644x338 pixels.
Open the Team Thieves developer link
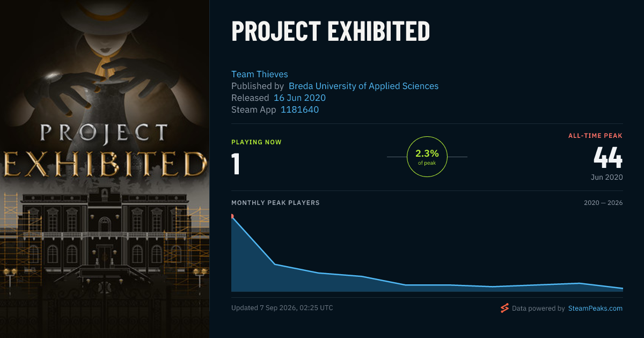point(260,74)
